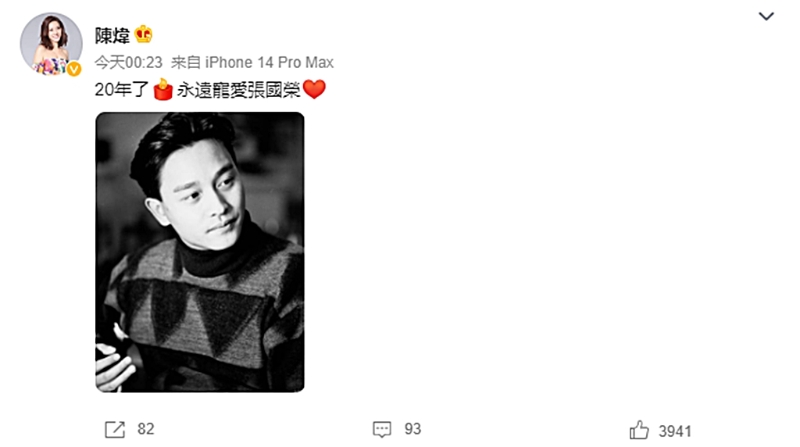Toggle the thumbs-up like icon
Image resolution: width=800 pixels, height=447 pixels.
(x=639, y=430)
